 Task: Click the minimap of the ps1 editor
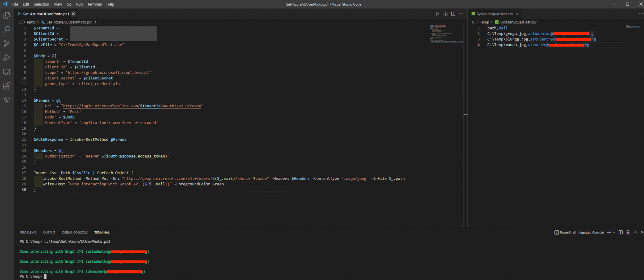pos(446,34)
